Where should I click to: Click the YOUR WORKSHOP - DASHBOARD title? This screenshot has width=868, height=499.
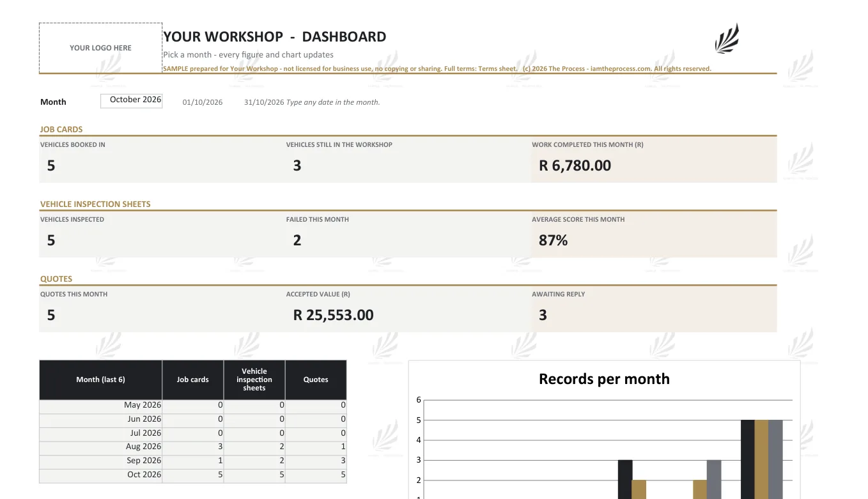pyautogui.click(x=275, y=37)
